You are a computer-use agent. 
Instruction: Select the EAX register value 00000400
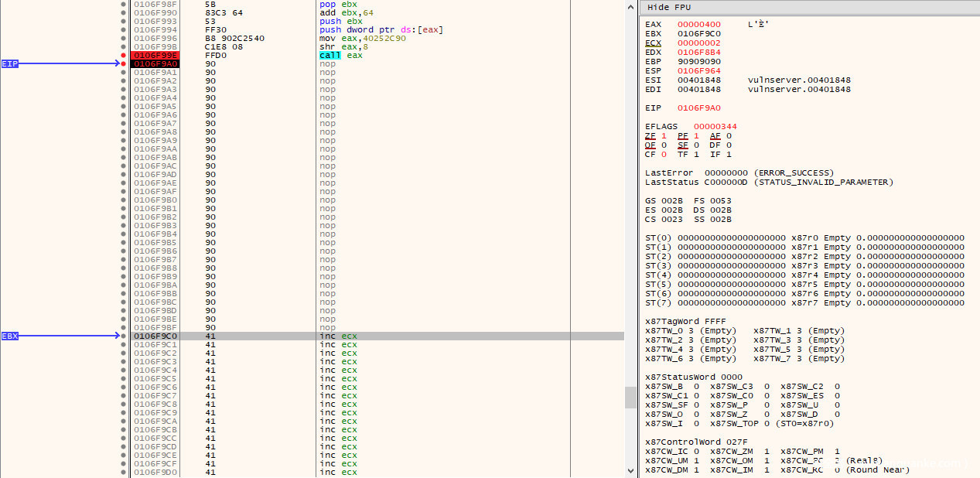coord(698,24)
